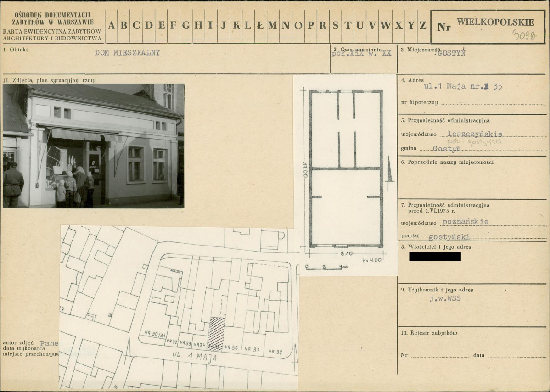Click the letter Ł index cell
550x392 pixels.
coord(260,26)
